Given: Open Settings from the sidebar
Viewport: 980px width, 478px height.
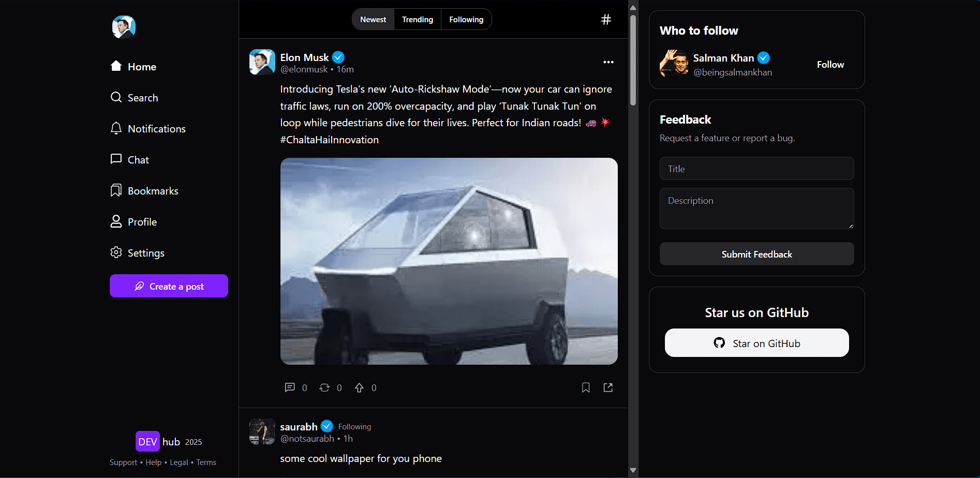Looking at the screenshot, I should (145, 252).
